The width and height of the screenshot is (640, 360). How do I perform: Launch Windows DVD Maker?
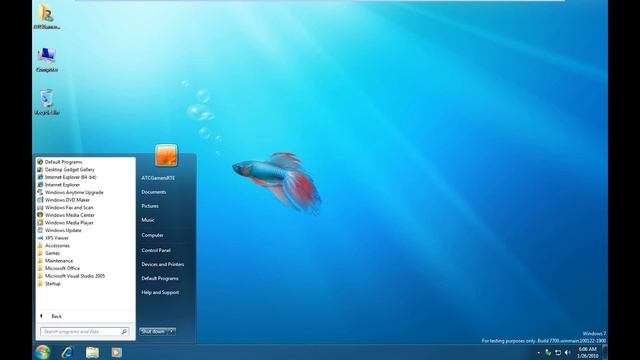click(64, 200)
